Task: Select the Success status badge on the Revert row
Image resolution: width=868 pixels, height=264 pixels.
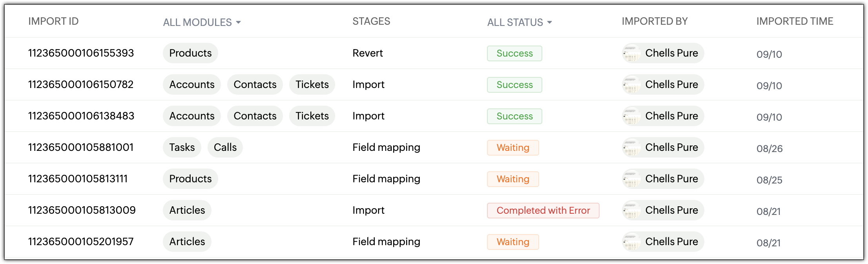Action: 514,53
